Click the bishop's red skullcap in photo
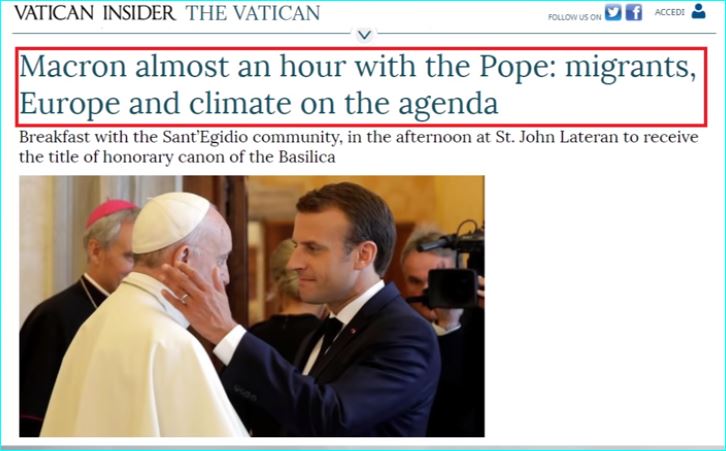Image resolution: width=726 pixels, height=451 pixels. click(x=111, y=211)
